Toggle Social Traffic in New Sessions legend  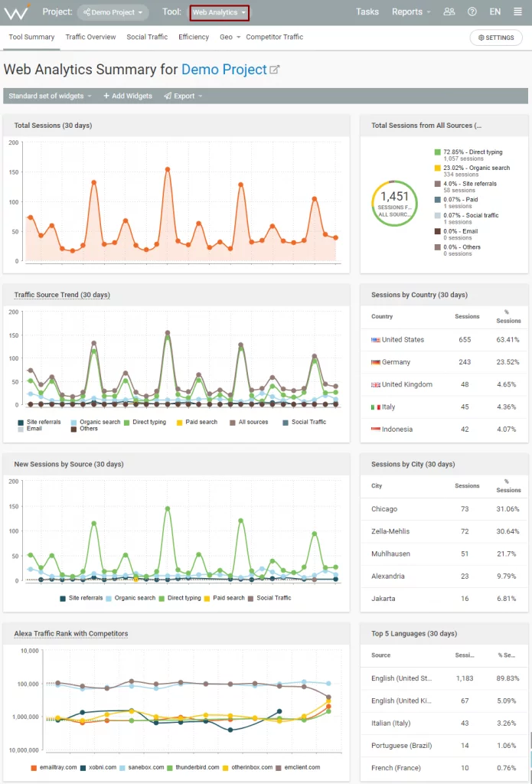[269, 598]
